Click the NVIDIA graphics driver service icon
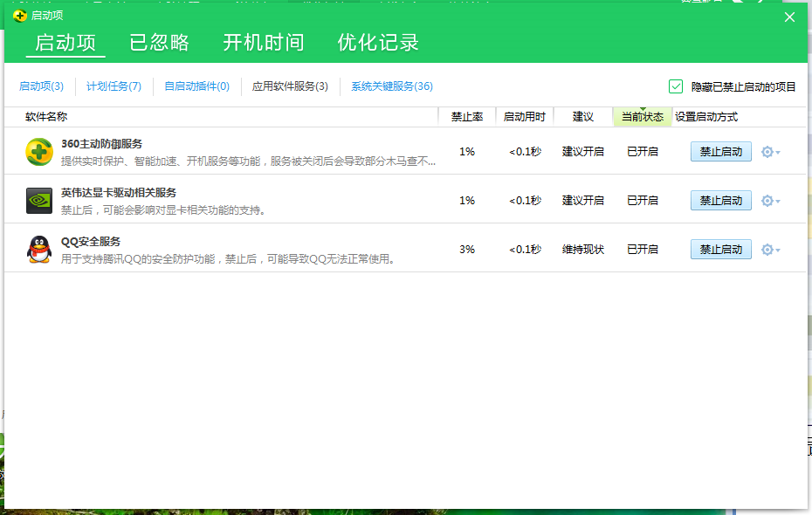The width and height of the screenshot is (812, 515). coord(39,201)
